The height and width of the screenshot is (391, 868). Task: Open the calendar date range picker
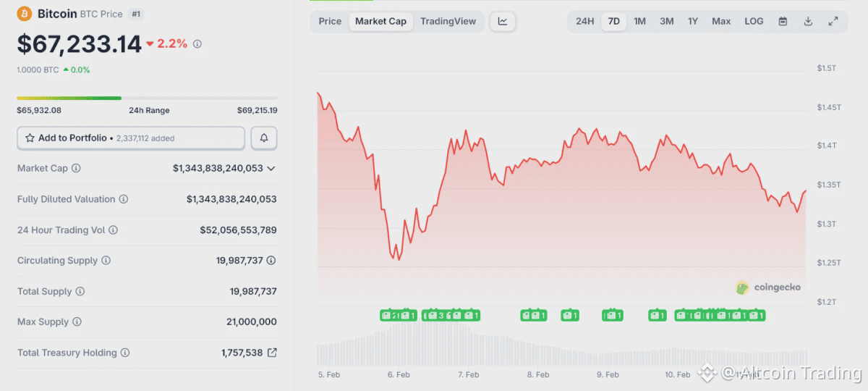[x=783, y=21]
